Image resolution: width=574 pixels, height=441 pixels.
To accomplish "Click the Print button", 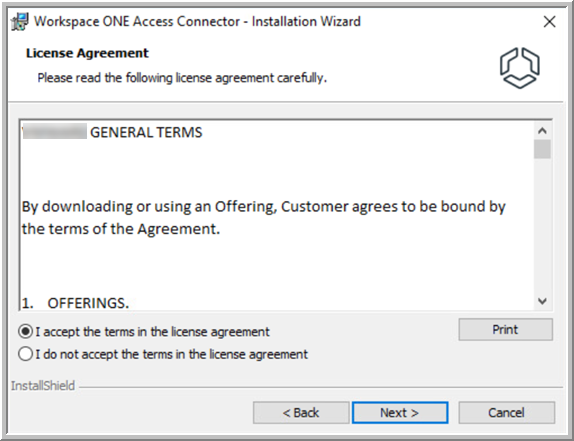I will (x=506, y=329).
